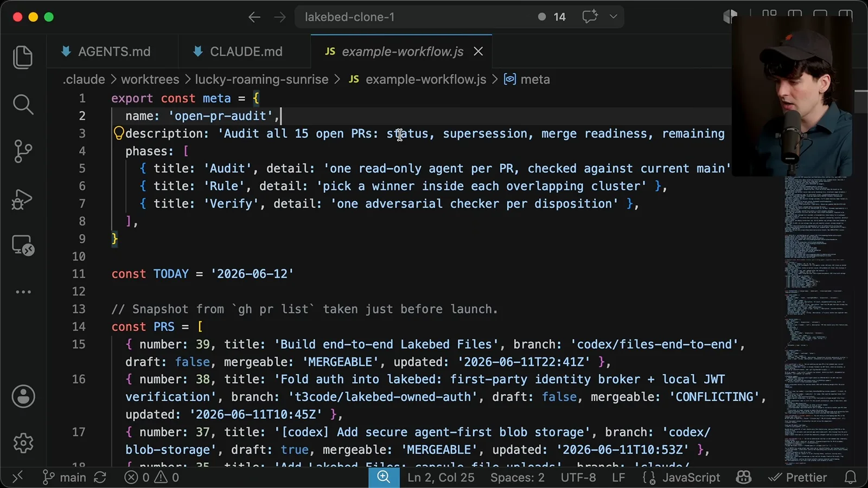Go to line via Ln 2, Col 25
Image resolution: width=868 pixels, height=488 pixels.
tap(441, 477)
